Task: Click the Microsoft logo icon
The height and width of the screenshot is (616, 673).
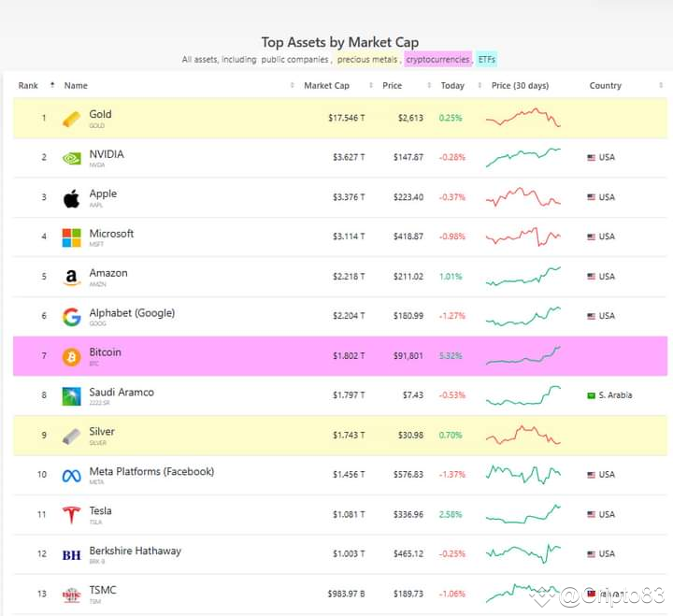Action: tap(71, 237)
